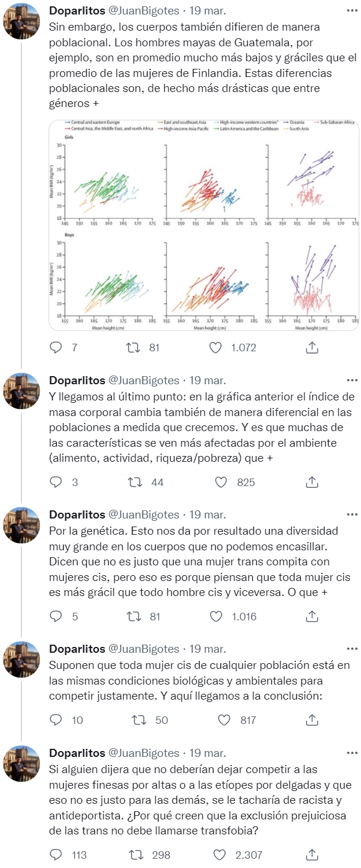Retweet the tweet with 81 retweets about genetics
361x868 pixels.
click(x=134, y=616)
